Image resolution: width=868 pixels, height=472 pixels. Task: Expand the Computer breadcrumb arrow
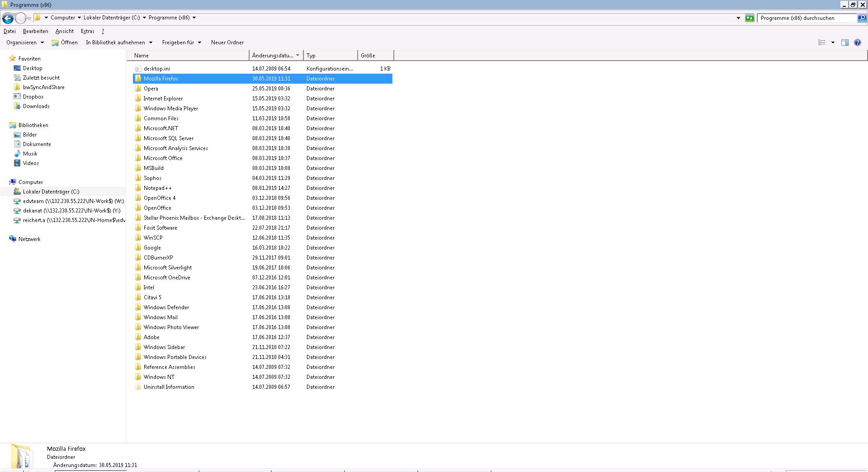(79, 18)
